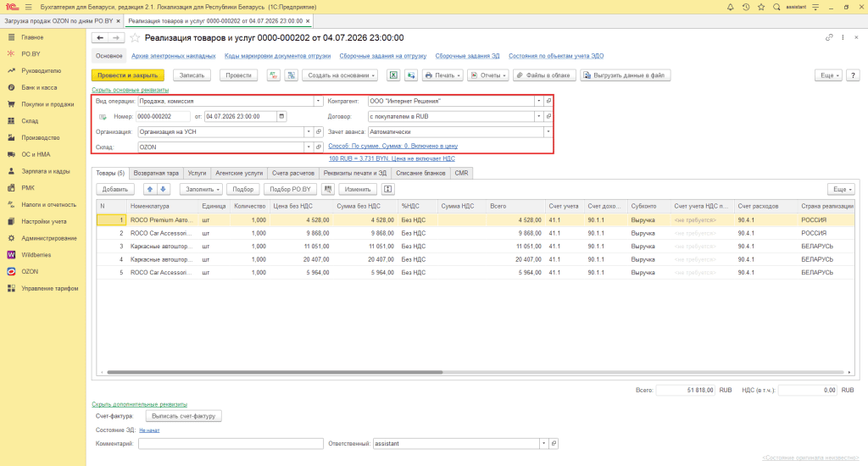Open the Настройки учета section
Image resolution: width=868 pixels, height=466 pixels.
click(x=44, y=221)
